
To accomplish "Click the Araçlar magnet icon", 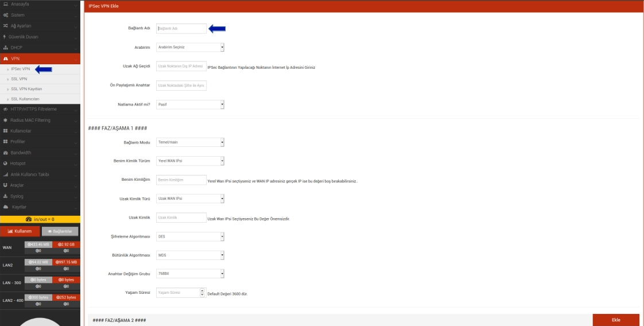I will [6, 185].
